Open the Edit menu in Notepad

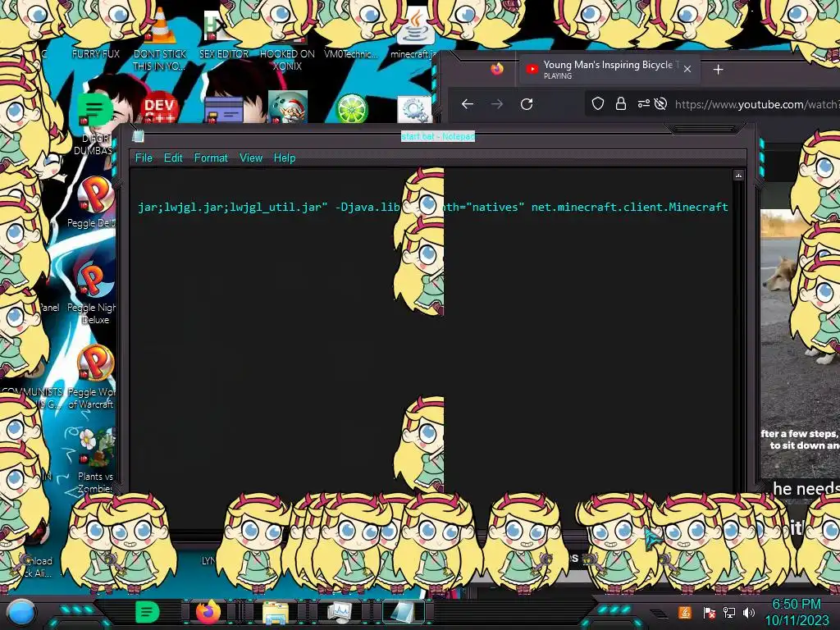(x=173, y=158)
